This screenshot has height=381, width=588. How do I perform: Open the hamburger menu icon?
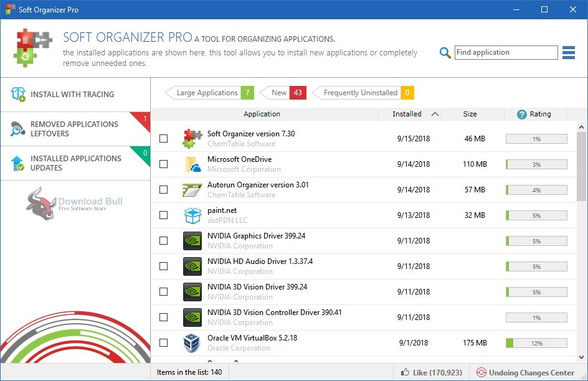click(x=568, y=53)
